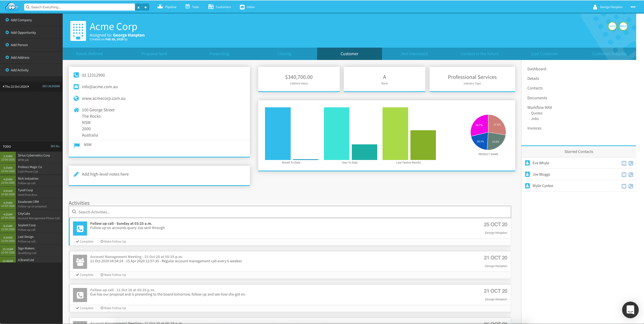
Task: Click See Calendar link above the todo list
Action: (x=50, y=86)
